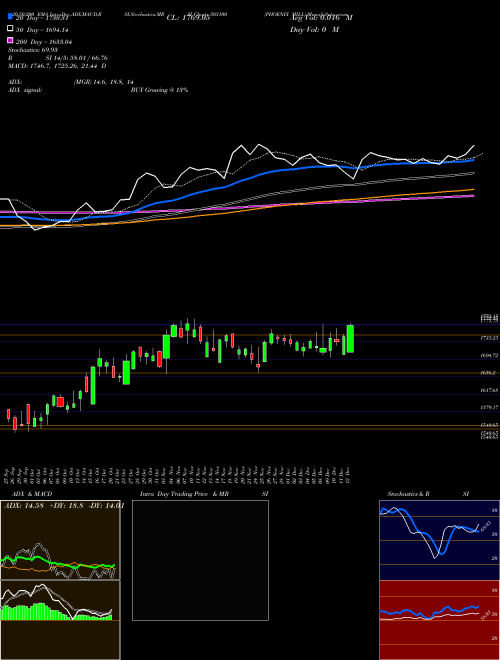Select the '200 Day = 1633.04' legend text
Screen dimensions: 500x660
pos(44,42)
